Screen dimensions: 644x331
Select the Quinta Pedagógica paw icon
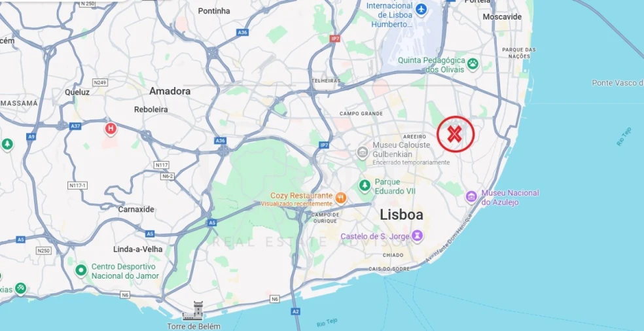473,64
